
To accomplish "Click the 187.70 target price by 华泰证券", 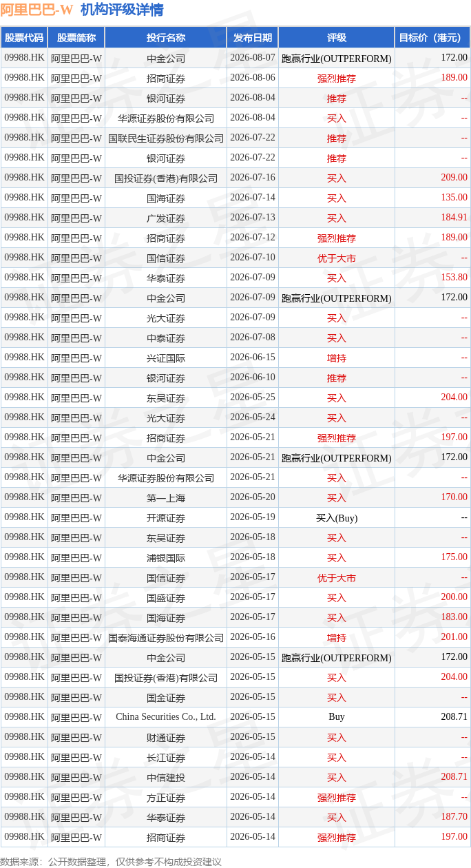I will (454, 817).
